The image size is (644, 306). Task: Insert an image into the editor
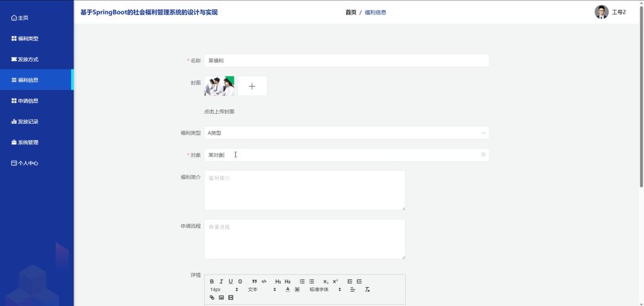[x=221, y=297]
